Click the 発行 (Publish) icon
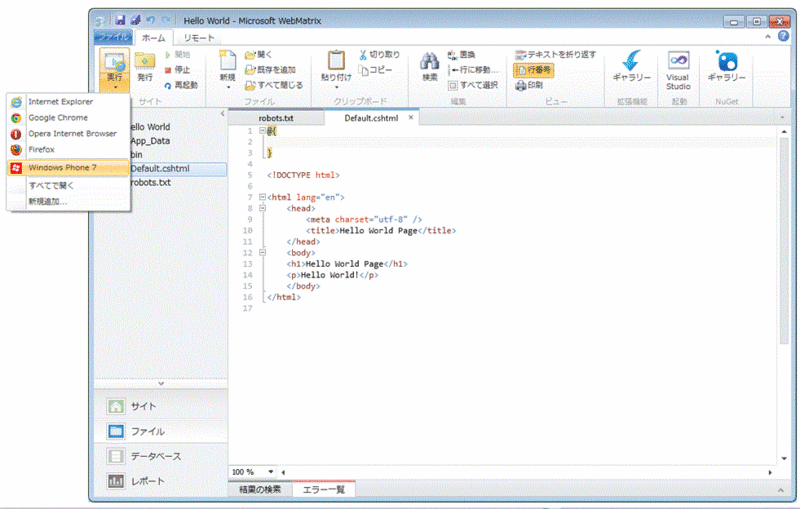The height and width of the screenshot is (509, 800). click(x=145, y=62)
